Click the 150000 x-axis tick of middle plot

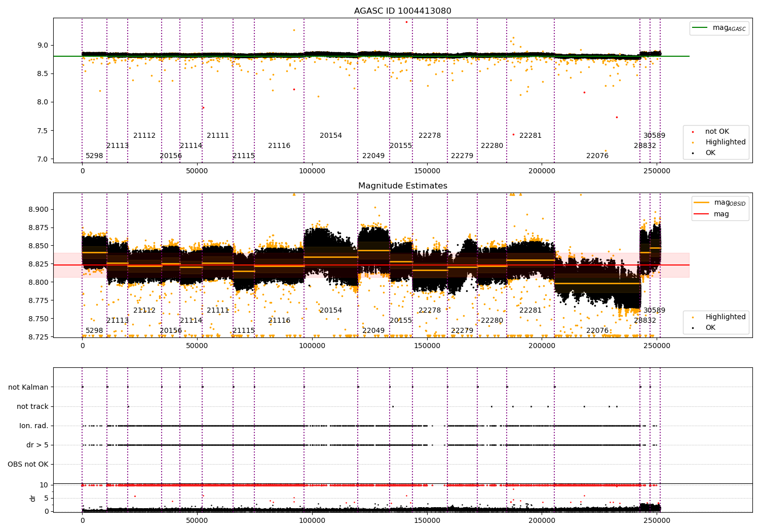pos(427,346)
